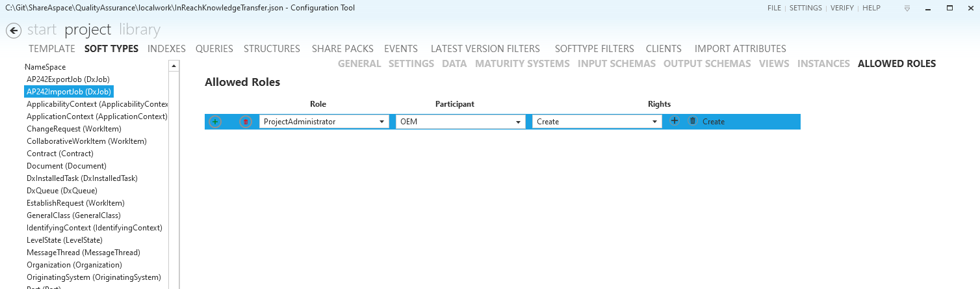The width and height of the screenshot is (980, 289).
Task: Open the Rights dropdown showing Create
Action: point(654,122)
